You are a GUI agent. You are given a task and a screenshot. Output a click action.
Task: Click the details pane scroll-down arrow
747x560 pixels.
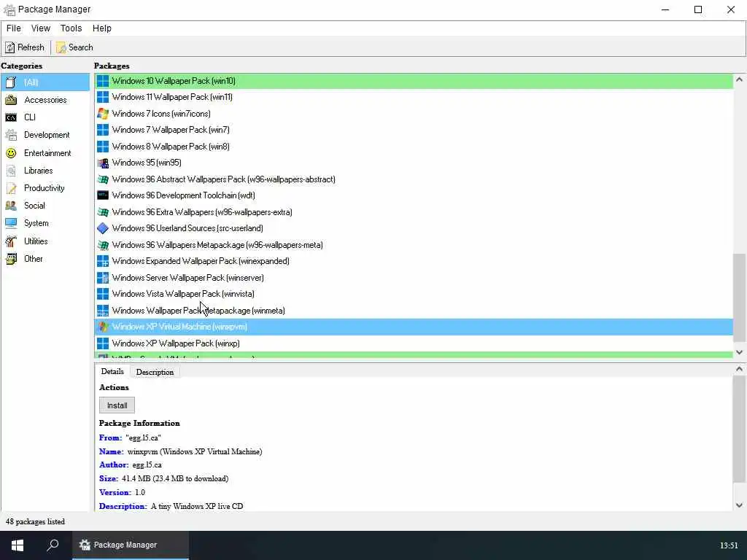(740, 505)
